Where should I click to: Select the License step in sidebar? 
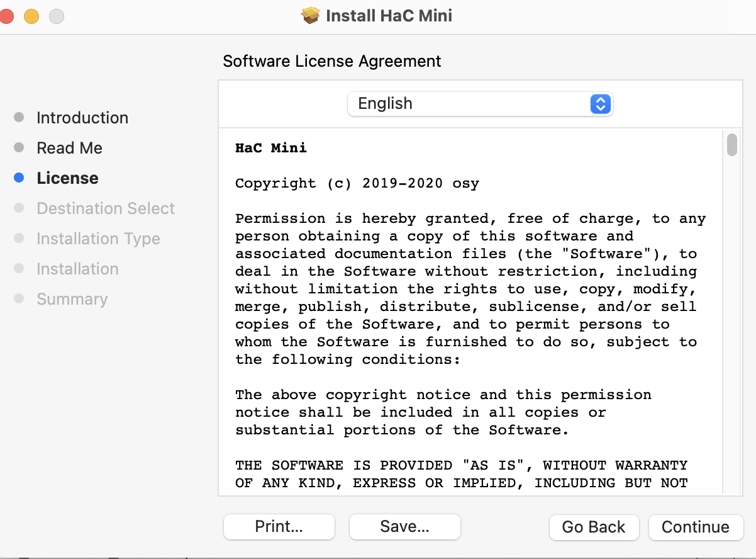pos(67,178)
